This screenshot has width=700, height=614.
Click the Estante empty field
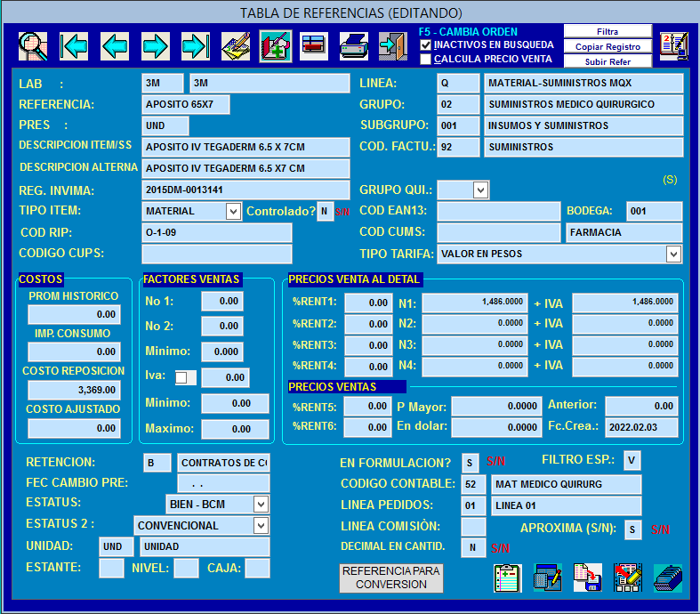click(x=111, y=569)
